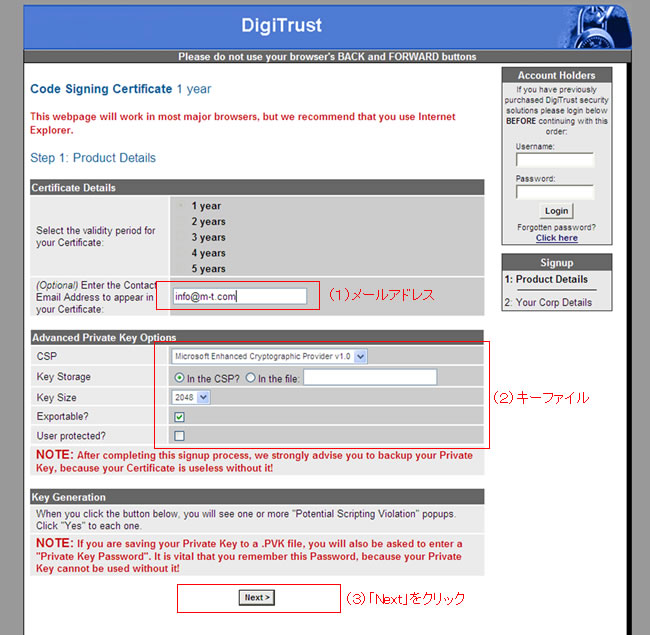
Task: Click the 'Account Holders' panel header
Action: point(556,75)
